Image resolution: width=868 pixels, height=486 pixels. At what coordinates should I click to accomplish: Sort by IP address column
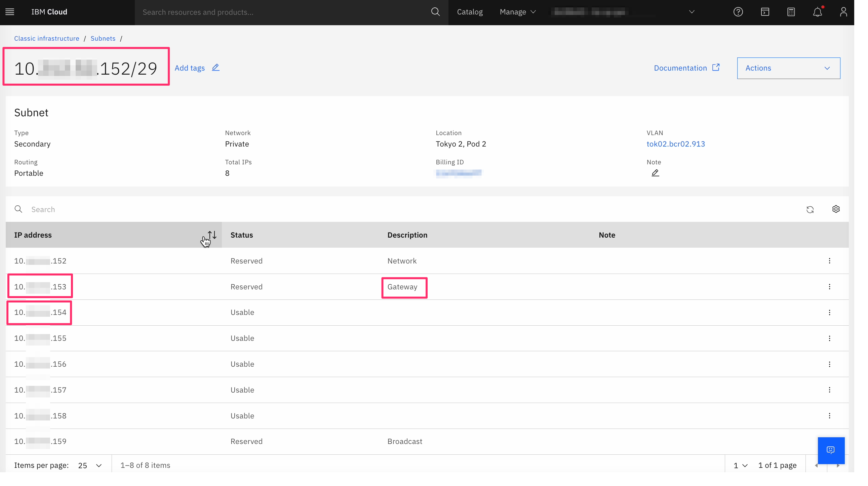pyautogui.click(x=212, y=235)
